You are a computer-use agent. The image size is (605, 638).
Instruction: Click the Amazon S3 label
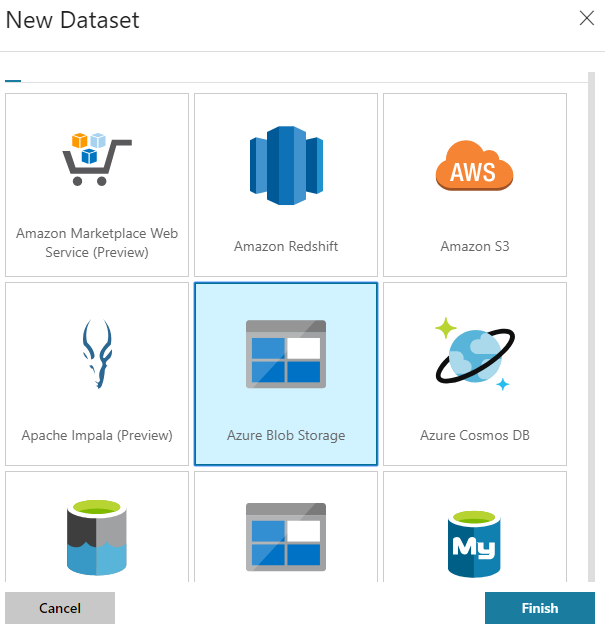point(475,246)
